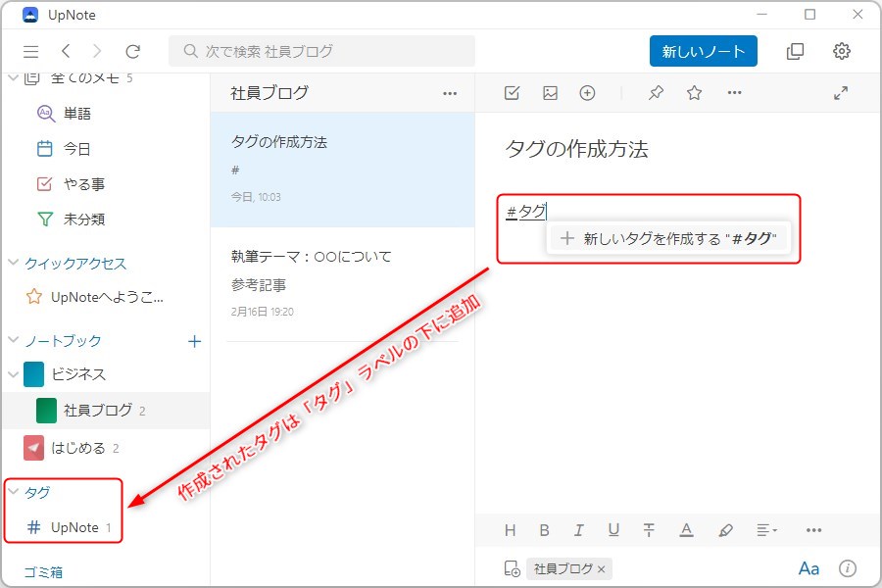Image resolution: width=882 pixels, height=588 pixels.
Task: Select the 社員ブログ notebook in sidebar
Action: tap(105, 411)
